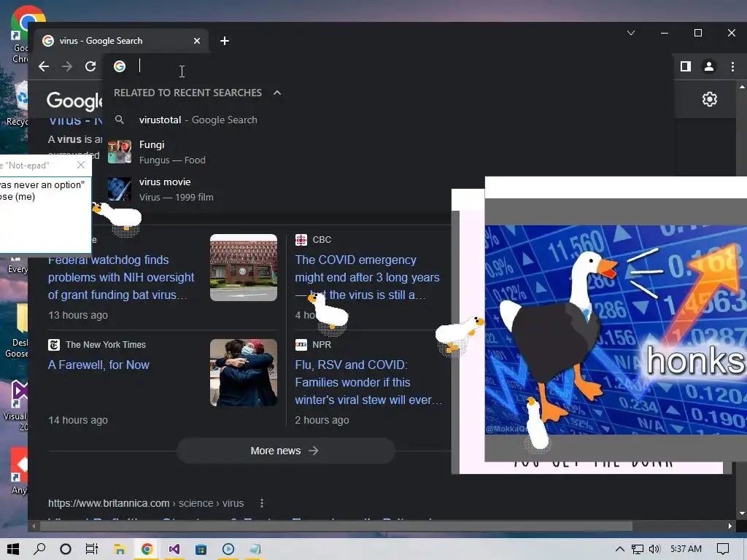The image size is (747, 560).
Task: Open Windows taskbar search
Action: 39,549
